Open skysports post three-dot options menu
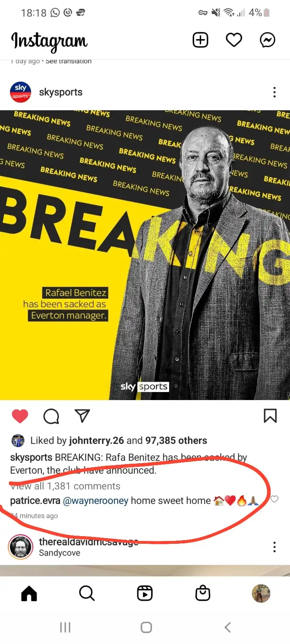The height and width of the screenshot is (644, 290). (x=275, y=92)
